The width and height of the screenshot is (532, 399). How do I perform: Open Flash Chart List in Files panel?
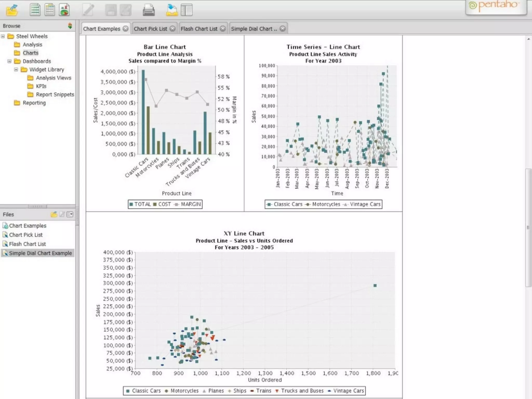pos(27,244)
